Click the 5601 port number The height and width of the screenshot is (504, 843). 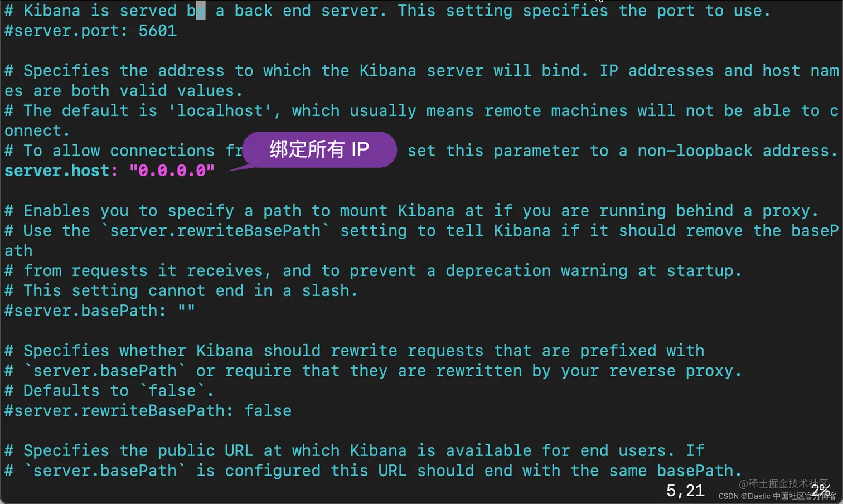[158, 31]
